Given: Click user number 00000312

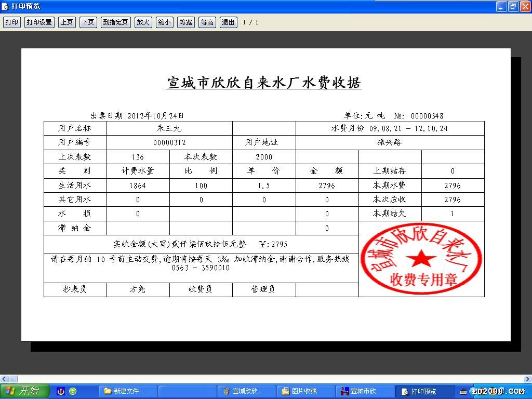Looking at the screenshot, I should click(x=169, y=142).
